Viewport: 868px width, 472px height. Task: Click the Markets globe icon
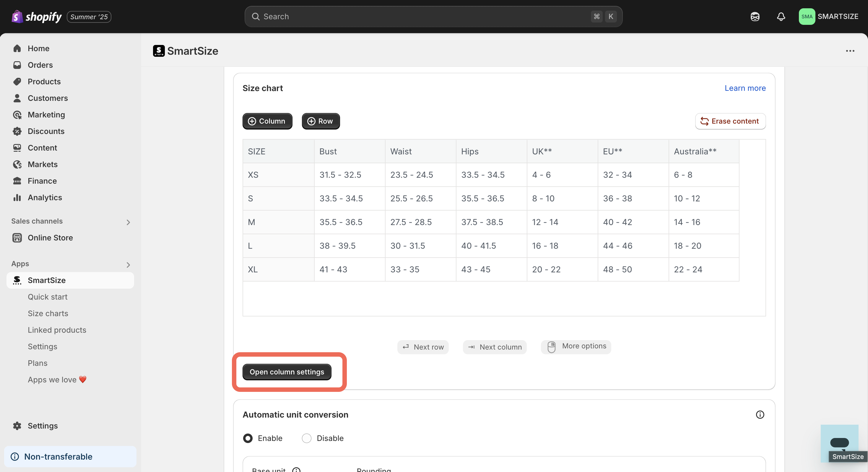[17, 164]
